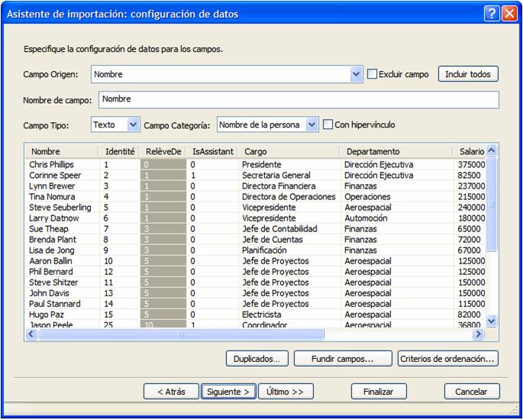Click the 115000 salary cell

point(472,304)
